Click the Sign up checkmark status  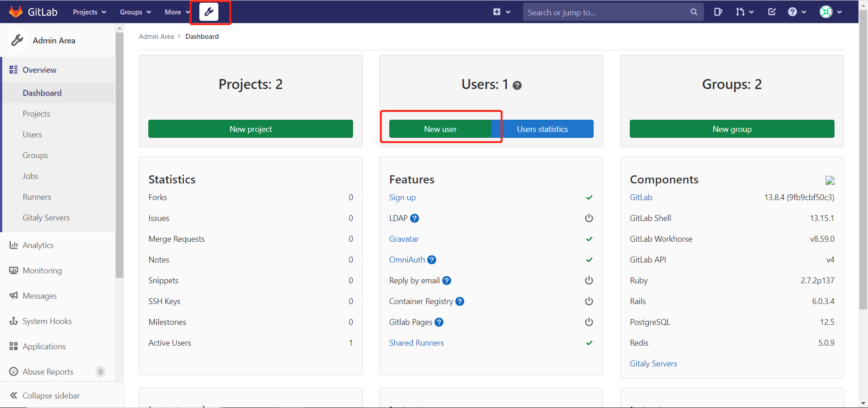(589, 197)
